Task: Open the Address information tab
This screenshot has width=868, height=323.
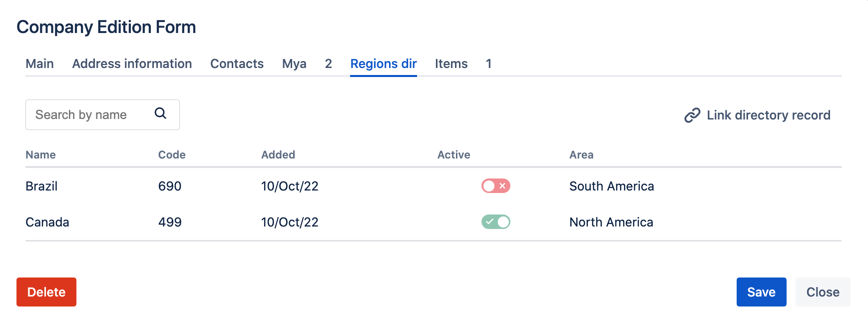Action: 132,64
